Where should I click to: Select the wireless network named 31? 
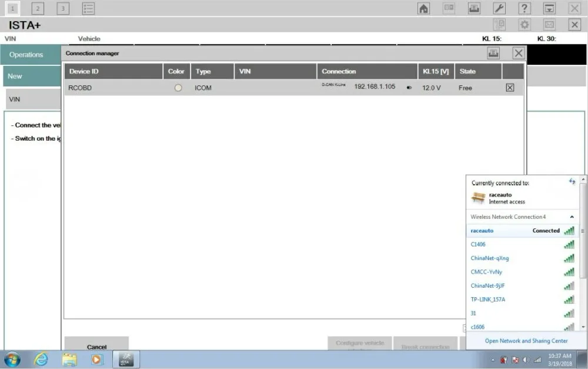tap(522, 314)
